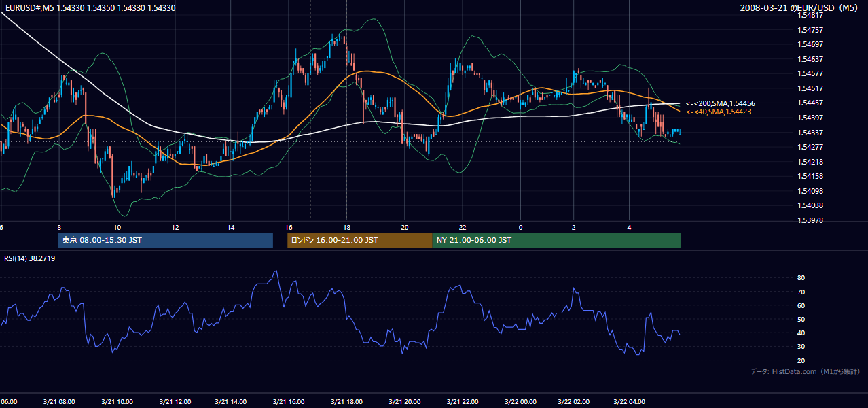
Task: Click the 200 SMA 1.54456 label
Action: click(721, 103)
